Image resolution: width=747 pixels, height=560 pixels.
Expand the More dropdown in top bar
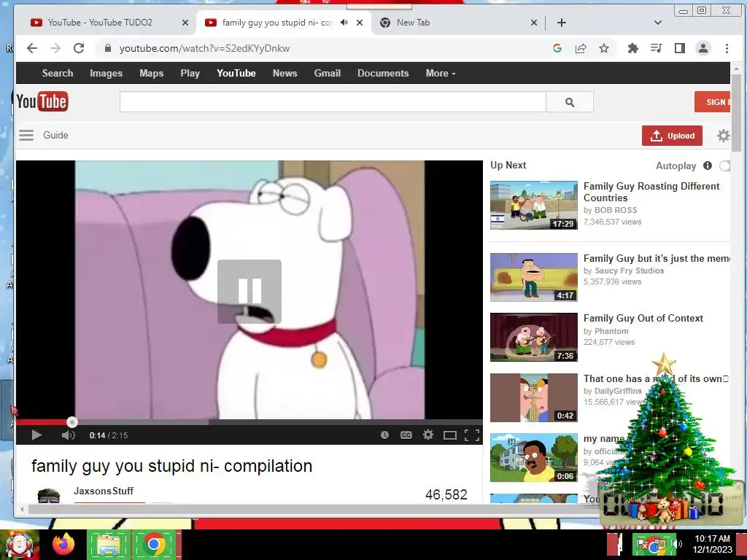(x=440, y=74)
